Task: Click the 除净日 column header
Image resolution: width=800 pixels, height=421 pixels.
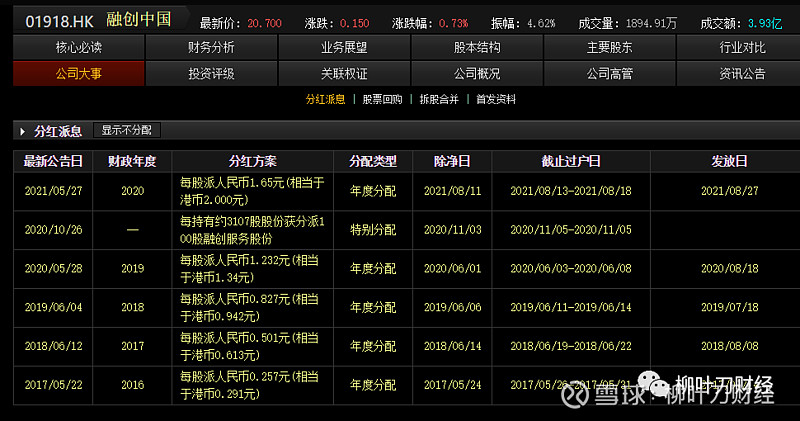Action: 452,161
